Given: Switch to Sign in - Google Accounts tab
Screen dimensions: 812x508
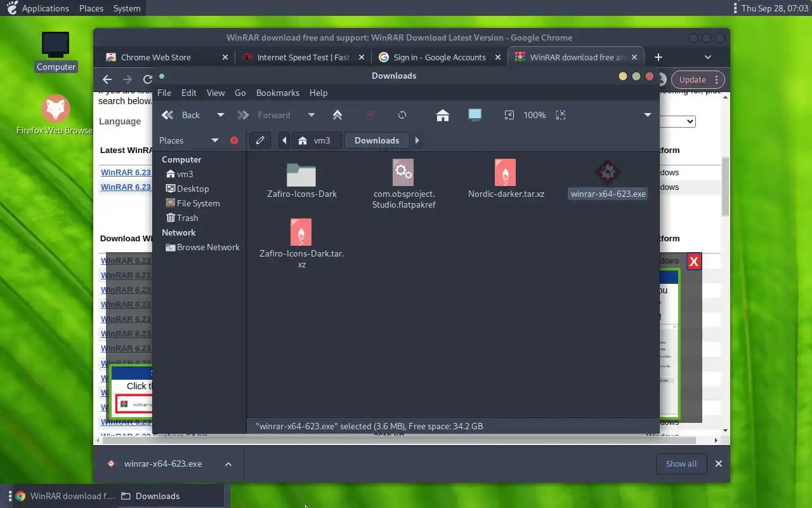Looking at the screenshot, I should [440, 57].
